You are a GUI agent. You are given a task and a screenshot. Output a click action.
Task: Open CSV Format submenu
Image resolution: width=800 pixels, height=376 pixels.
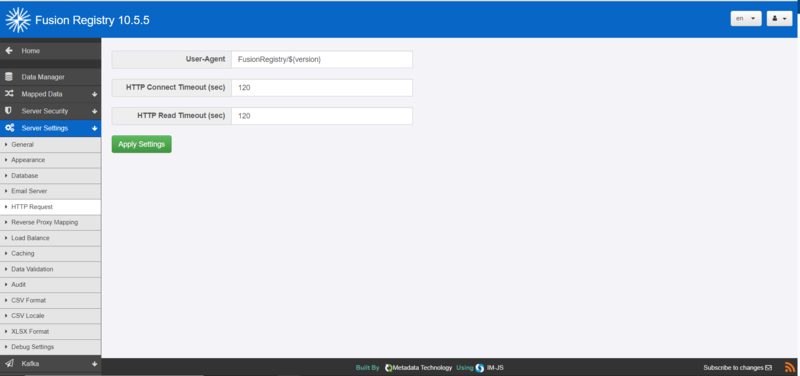point(51,300)
